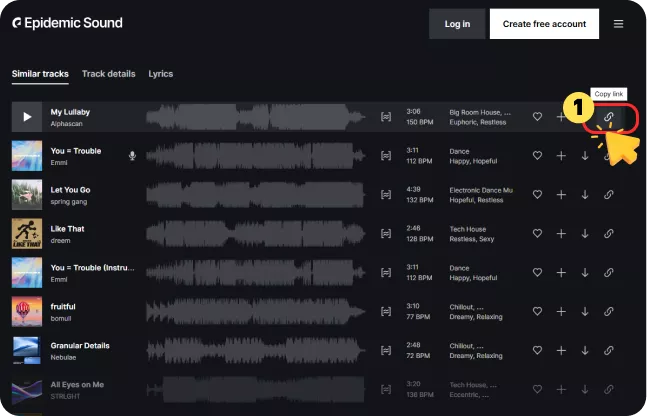Open the hamburger menu
Image resolution: width=647 pixels, height=416 pixels.
point(618,24)
